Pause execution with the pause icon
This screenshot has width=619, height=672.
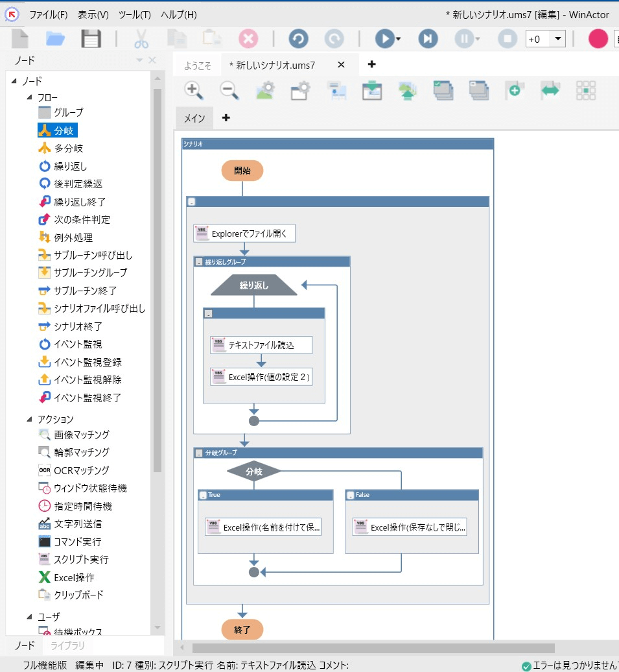click(x=463, y=39)
